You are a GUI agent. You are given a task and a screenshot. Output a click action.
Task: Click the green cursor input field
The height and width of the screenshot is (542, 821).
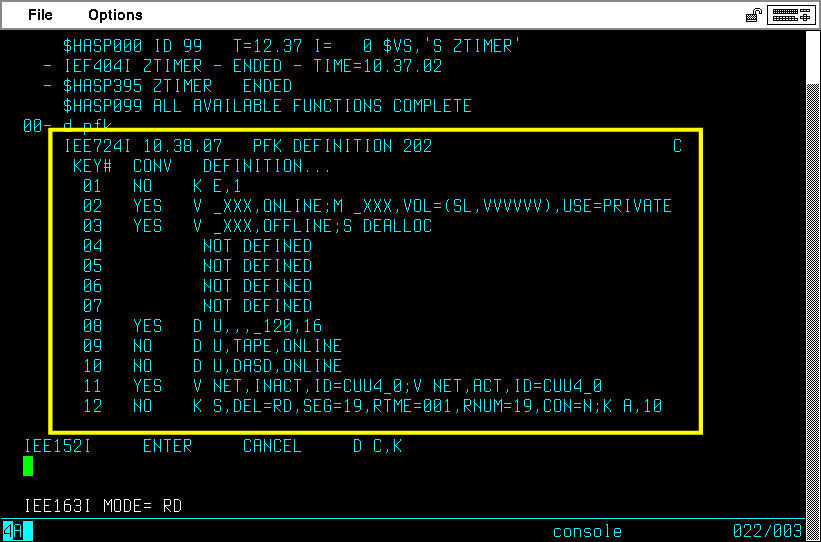point(28,466)
